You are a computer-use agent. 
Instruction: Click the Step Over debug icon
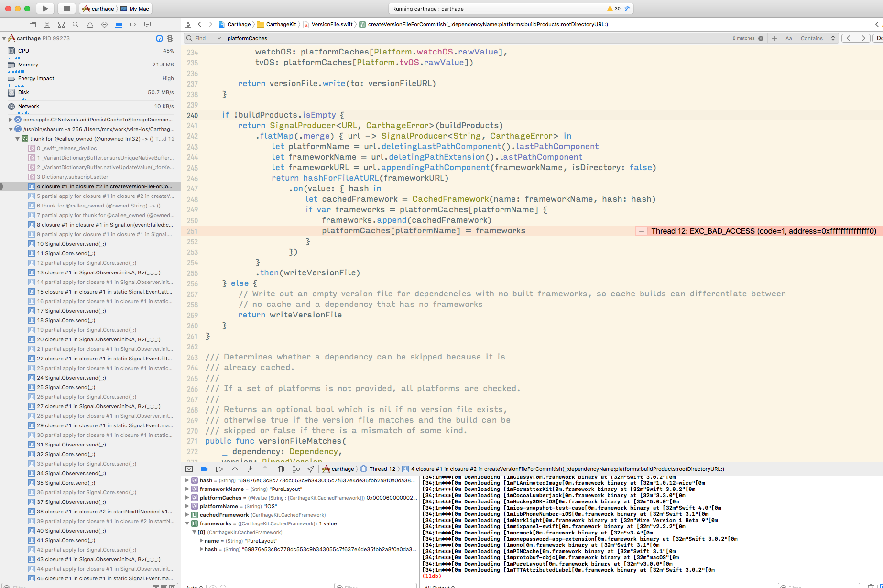click(x=235, y=469)
